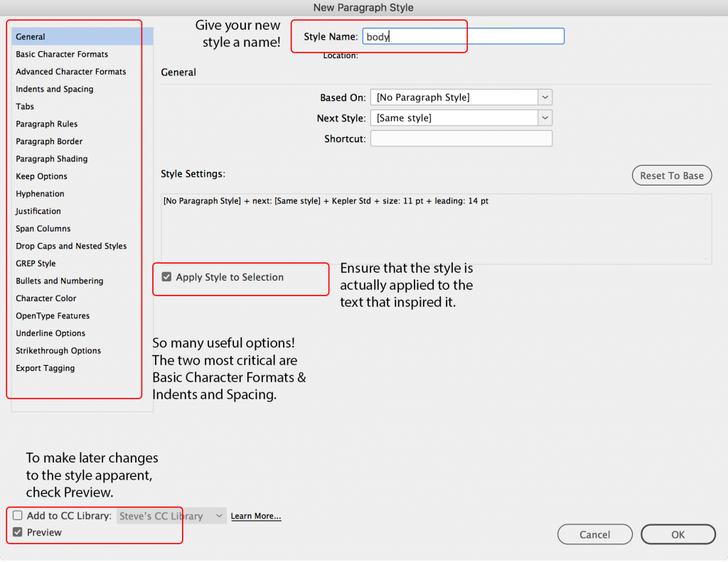Viewport: 728px width, 562px height.
Task: Open the Based On dropdown
Action: pyautogui.click(x=461, y=97)
